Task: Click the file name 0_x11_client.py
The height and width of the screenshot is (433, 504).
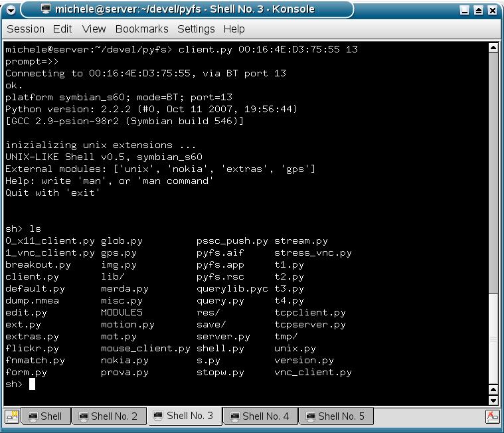Action: tap(50, 241)
